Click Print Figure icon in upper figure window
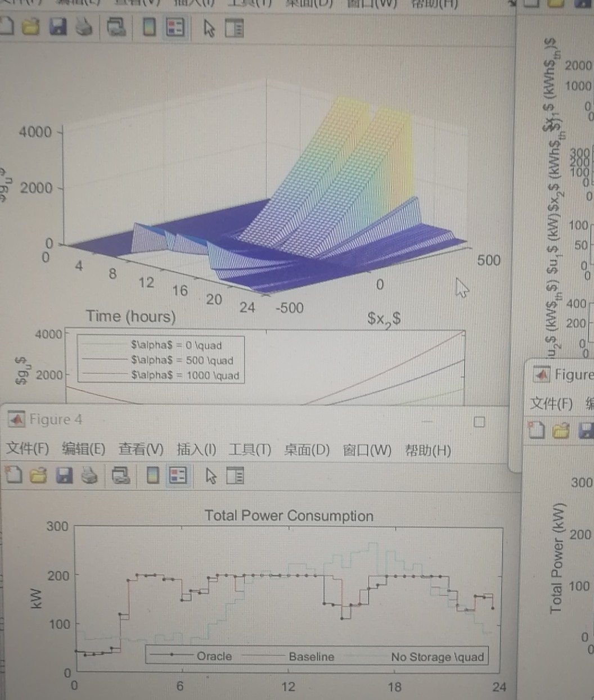Image resolution: width=594 pixels, height=700 pixels. (x=84, y=28)
